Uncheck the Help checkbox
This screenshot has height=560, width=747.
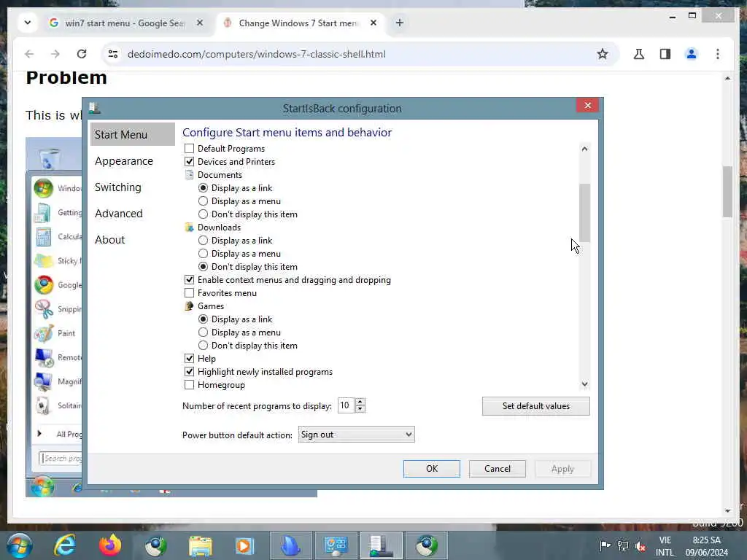(x=189, y=359)
